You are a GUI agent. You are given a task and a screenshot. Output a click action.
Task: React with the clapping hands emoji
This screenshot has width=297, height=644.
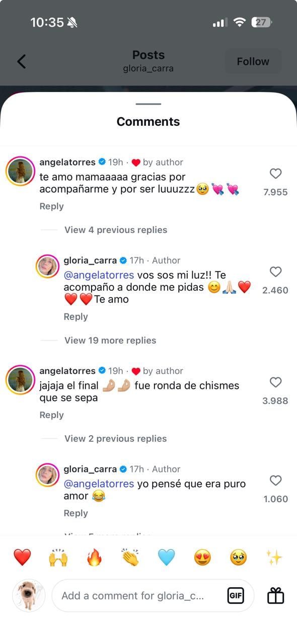[x=130, y=556]
